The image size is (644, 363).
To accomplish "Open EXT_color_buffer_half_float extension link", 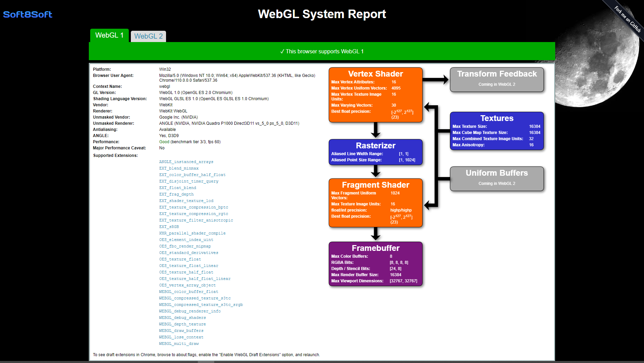I will (x=192, y=175).
